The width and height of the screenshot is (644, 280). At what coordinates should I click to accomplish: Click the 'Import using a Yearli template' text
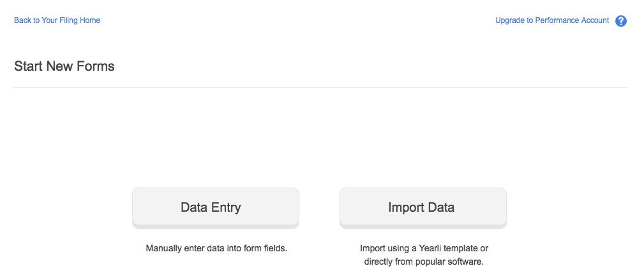(x=424, y=248)
